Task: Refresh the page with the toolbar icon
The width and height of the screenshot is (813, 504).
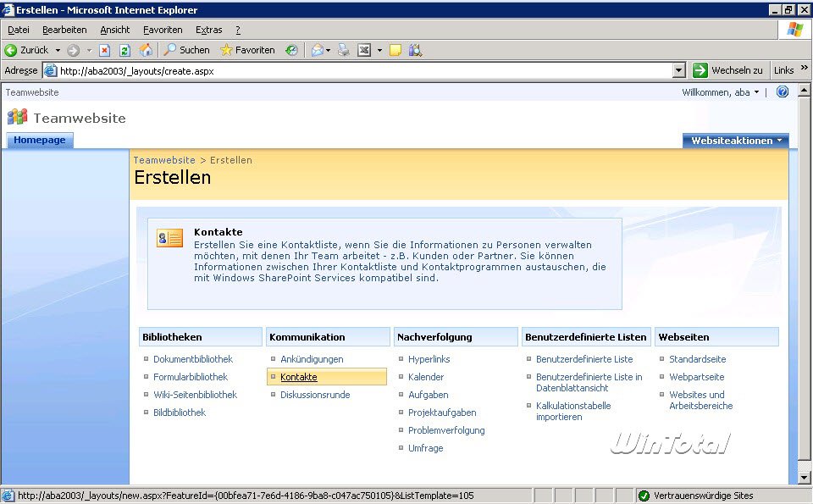Action: [x=124, y=50]
